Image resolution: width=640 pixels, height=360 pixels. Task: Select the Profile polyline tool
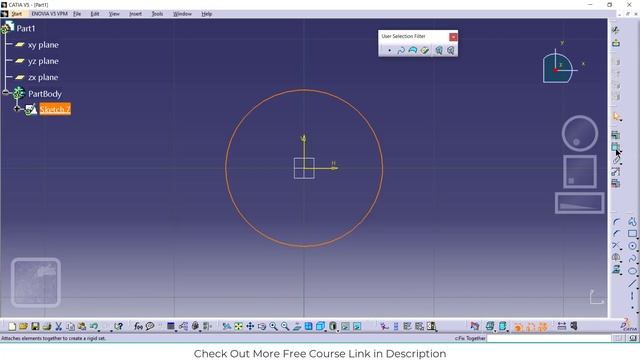point(632,222)
